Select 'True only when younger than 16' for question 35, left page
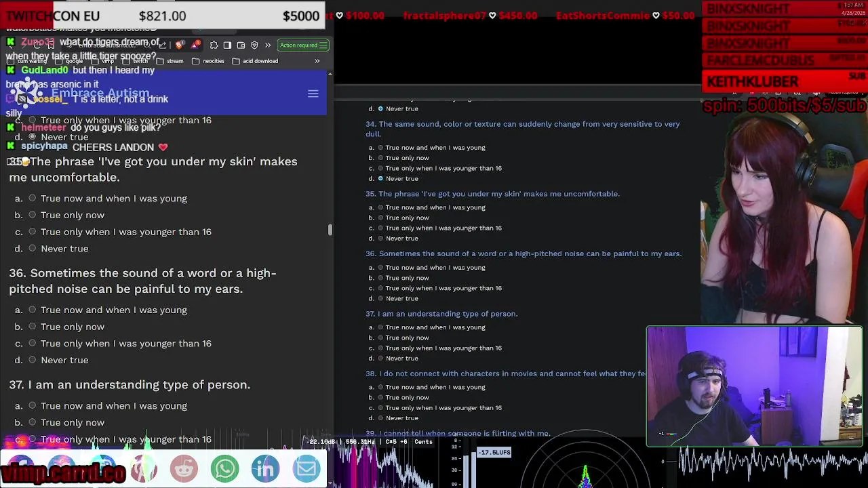868x488 pixels. pos(32,232)
